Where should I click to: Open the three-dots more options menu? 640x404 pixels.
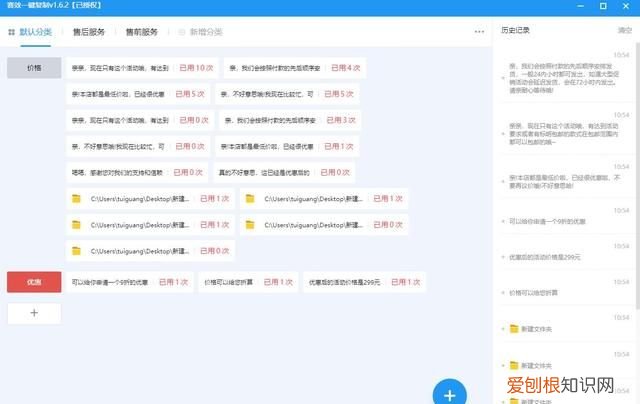479,31
